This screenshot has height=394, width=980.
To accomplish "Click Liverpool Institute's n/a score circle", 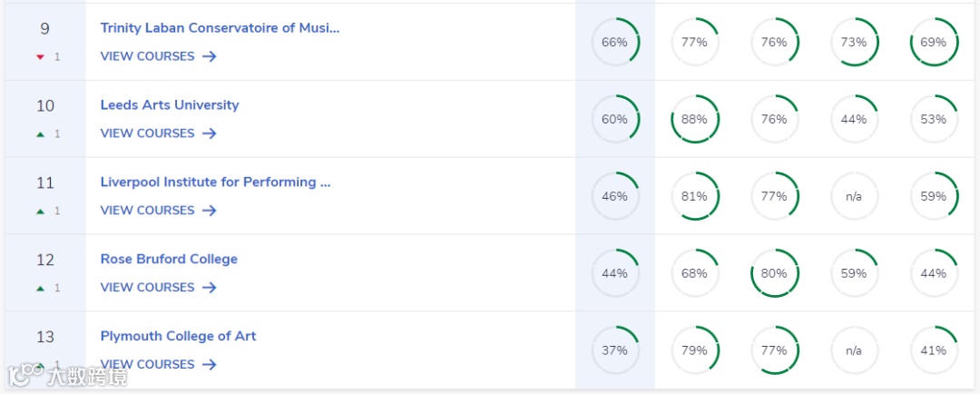I will tap(854, 197).
